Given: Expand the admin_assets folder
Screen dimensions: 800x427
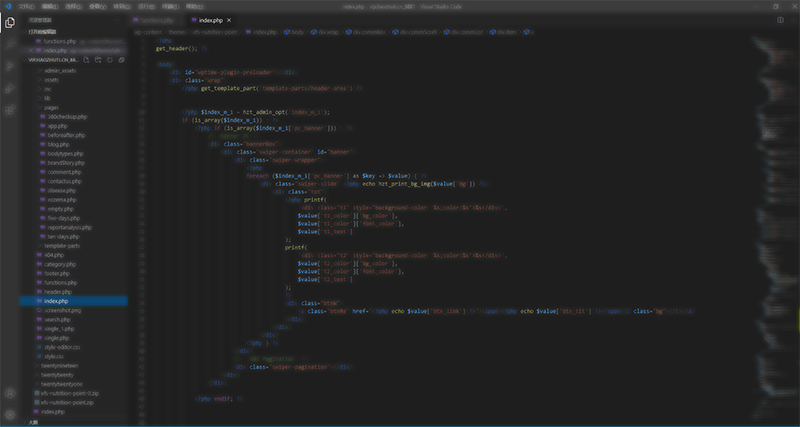Looking at the screenshot, I should (x=60, y=70).
